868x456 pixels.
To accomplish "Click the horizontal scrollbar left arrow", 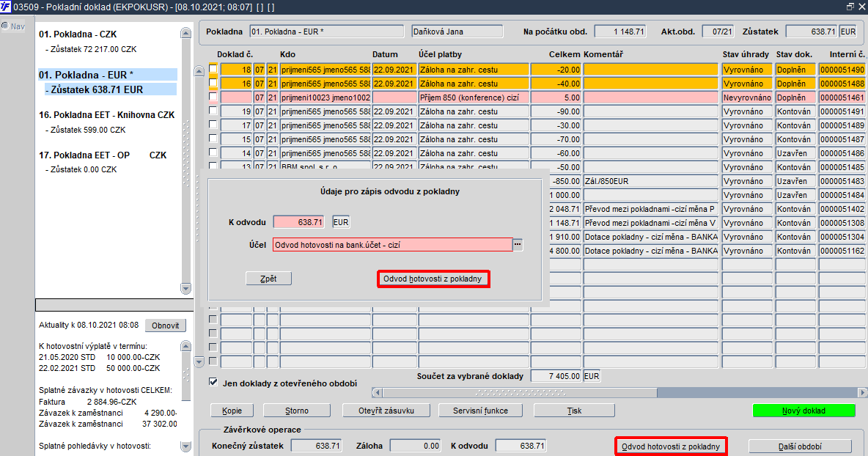I will (x=377, y=392).
